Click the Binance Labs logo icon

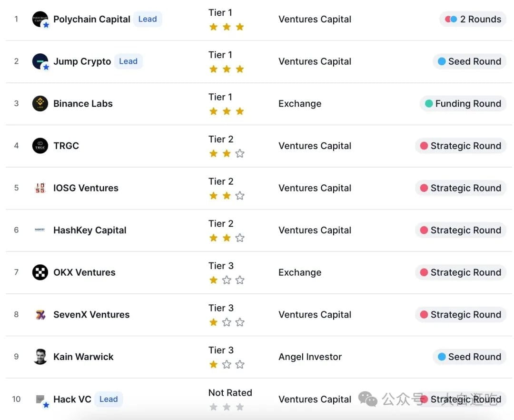point(40,103)
